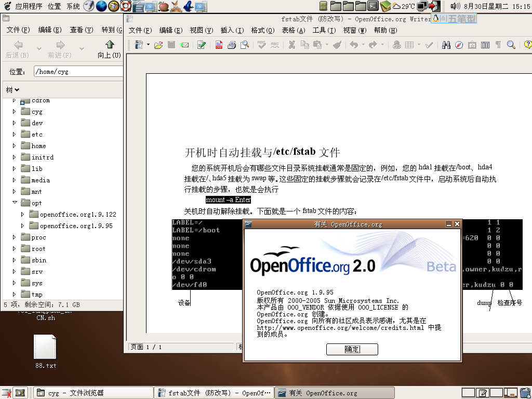
Task: Click the Send document as e-mail icon
Action: point(184,45)
